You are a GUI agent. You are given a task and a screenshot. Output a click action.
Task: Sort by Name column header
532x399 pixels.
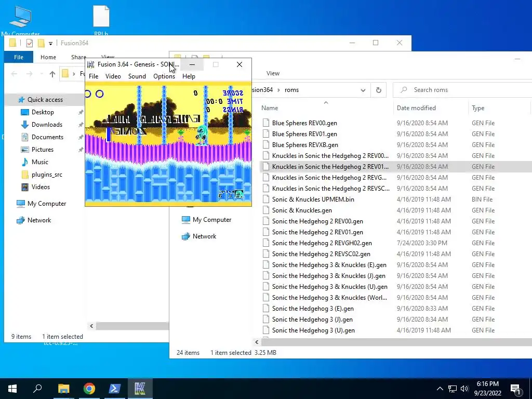coord(270,108)
